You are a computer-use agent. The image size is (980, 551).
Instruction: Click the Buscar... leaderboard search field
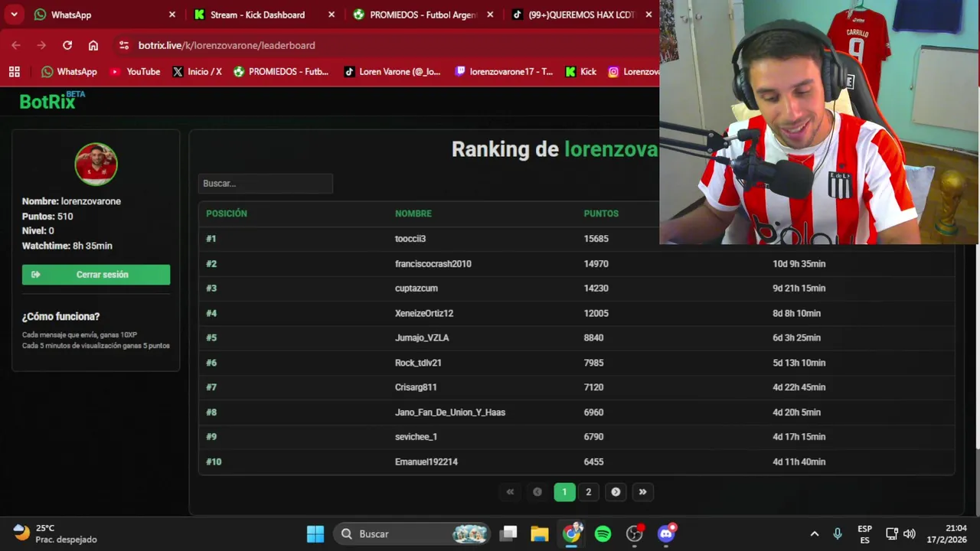pos(265,184)
